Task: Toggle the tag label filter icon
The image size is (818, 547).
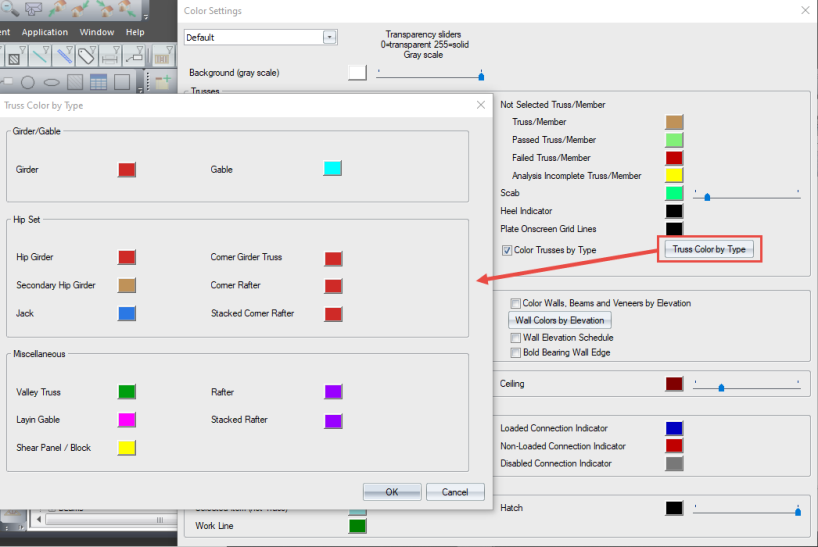Action: click(87, 56)
